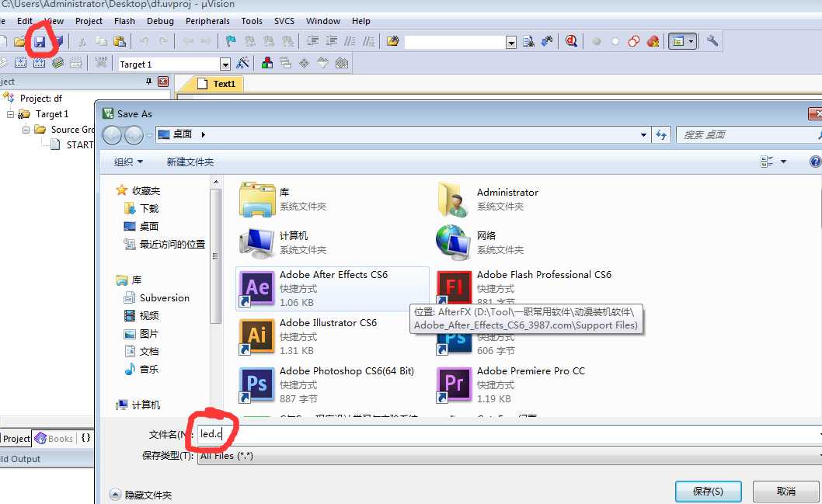
Task: Select the Adobe After Effects CS6 shortcut
Action: coord(333,288)
